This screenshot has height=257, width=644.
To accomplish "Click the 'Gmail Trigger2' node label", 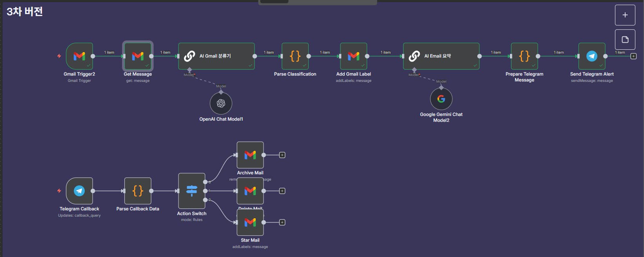I will pos(79,74).
